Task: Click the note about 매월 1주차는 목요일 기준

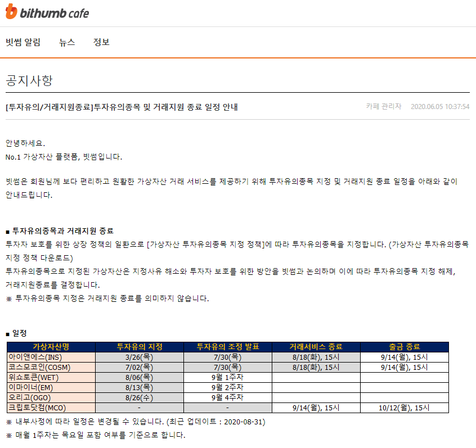Action: [x=96, y=435]
